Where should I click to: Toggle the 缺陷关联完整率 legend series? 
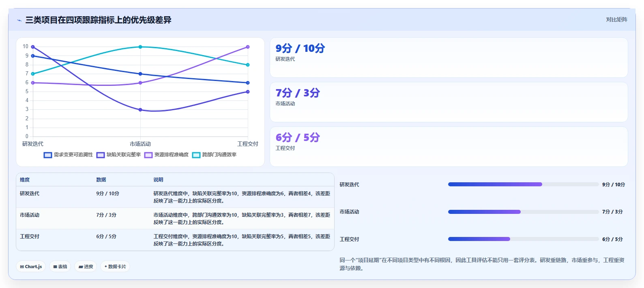point(118,155)
